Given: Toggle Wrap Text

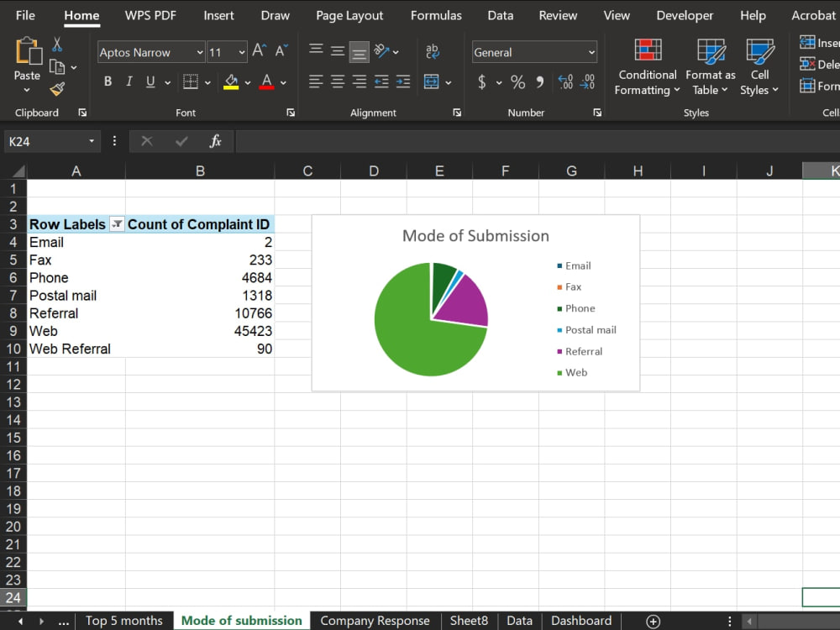Looking at the screenshot, I should [432, 51].
